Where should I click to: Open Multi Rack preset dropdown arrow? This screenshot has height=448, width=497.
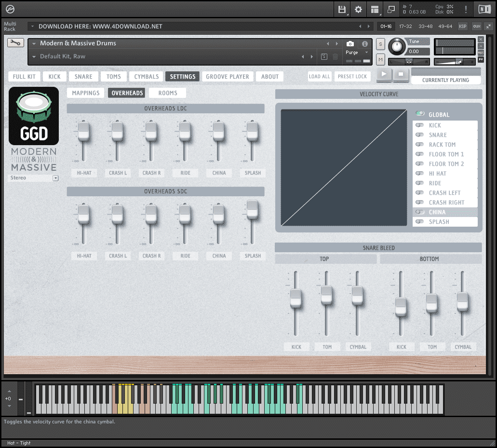(x=32, y=27)
